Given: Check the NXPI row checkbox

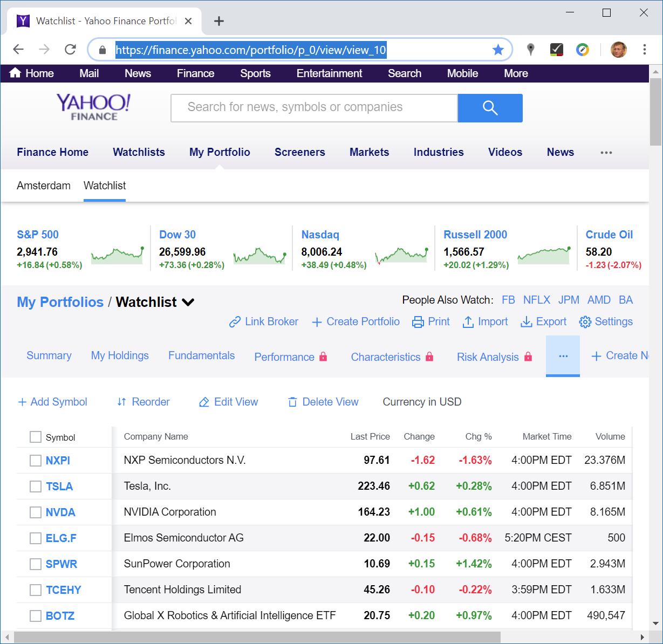Looking at the screenshot, I should [36, 461].
